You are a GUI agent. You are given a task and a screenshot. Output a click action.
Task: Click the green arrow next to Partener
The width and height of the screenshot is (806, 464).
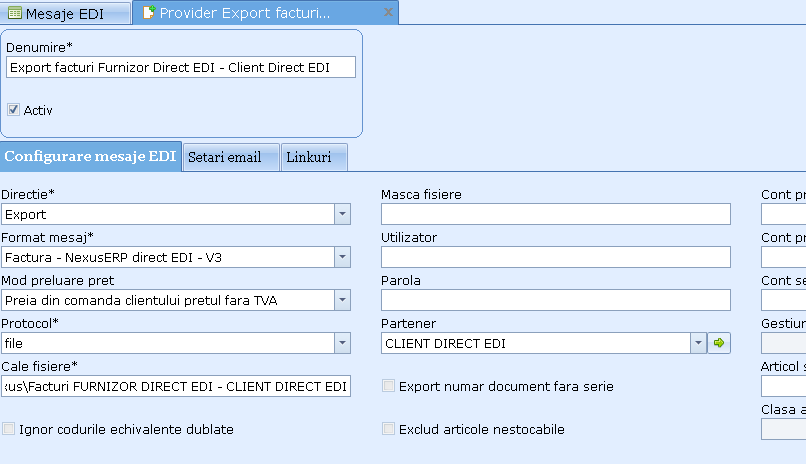point(719,343)
